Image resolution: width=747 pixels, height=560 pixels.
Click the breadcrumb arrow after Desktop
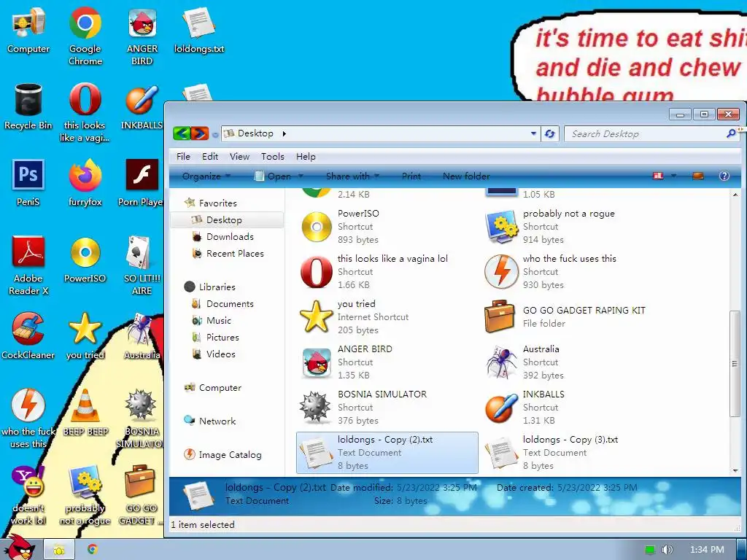pos(284,134)
